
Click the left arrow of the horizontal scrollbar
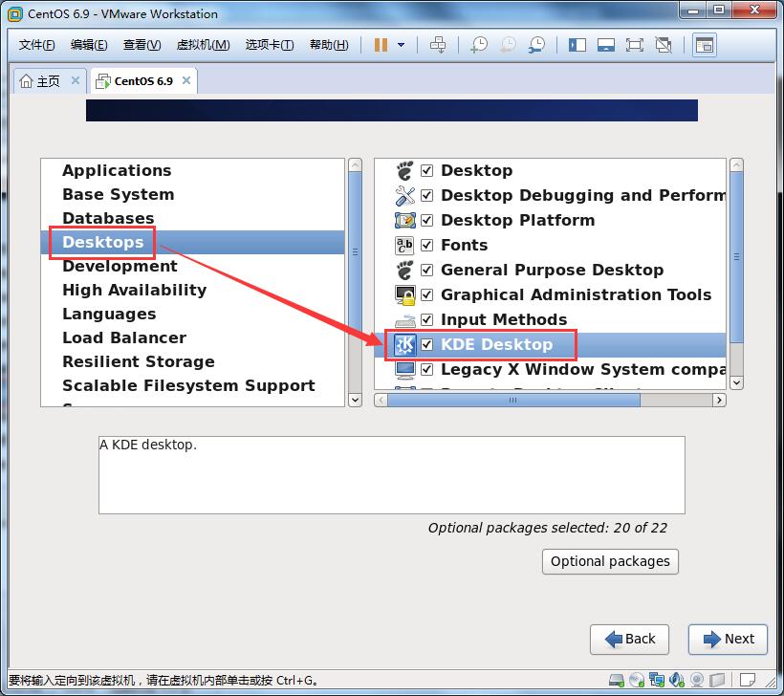[381, 400]
